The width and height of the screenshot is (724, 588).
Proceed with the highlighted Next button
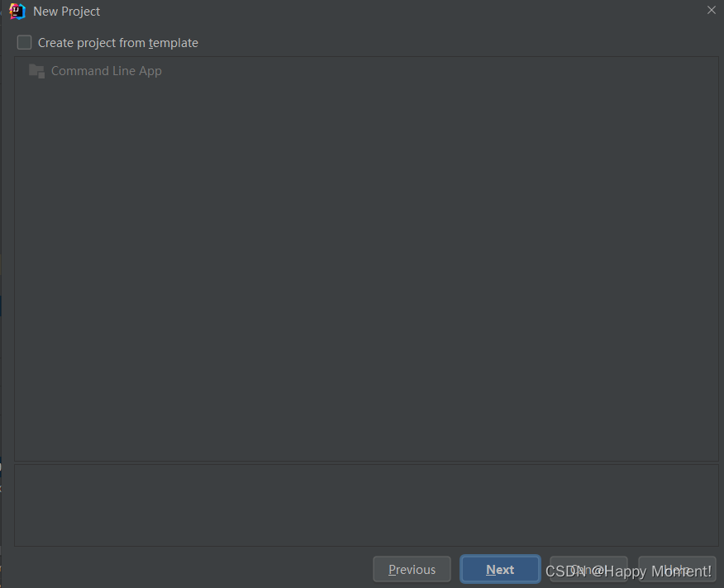pyautogui.click(x=500, y=570)
